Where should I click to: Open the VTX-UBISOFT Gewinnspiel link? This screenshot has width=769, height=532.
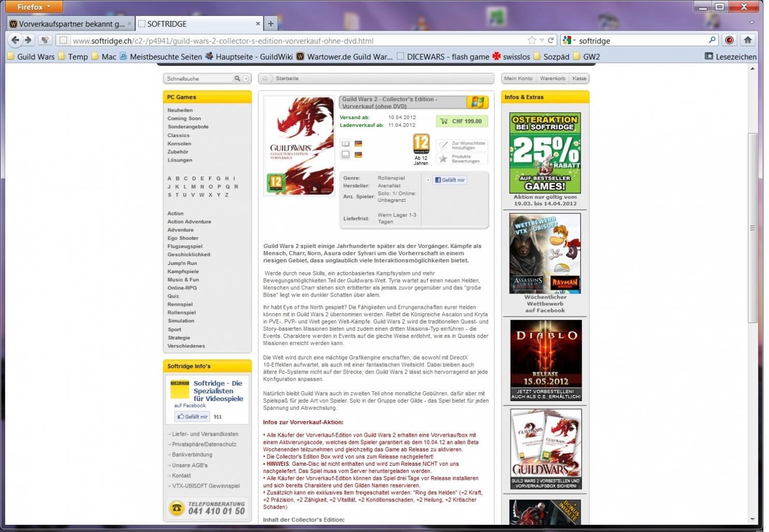coord(206,486)
